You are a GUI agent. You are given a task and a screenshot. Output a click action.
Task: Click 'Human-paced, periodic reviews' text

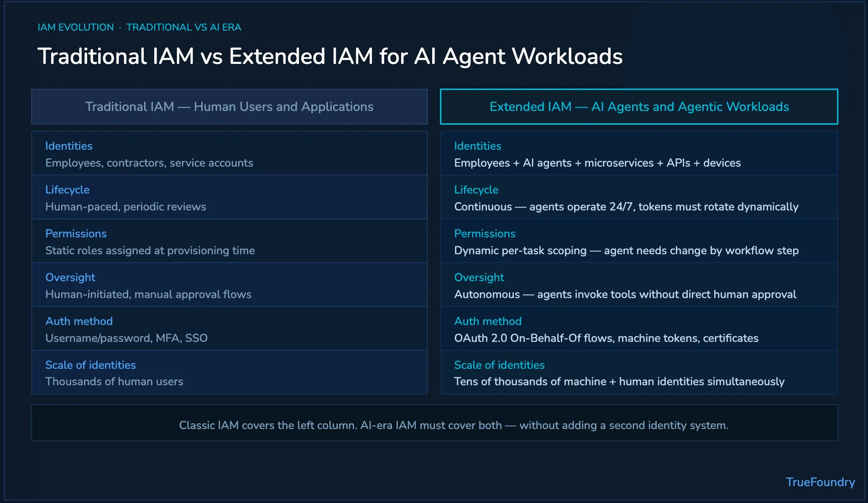click(x=126, y=207)
